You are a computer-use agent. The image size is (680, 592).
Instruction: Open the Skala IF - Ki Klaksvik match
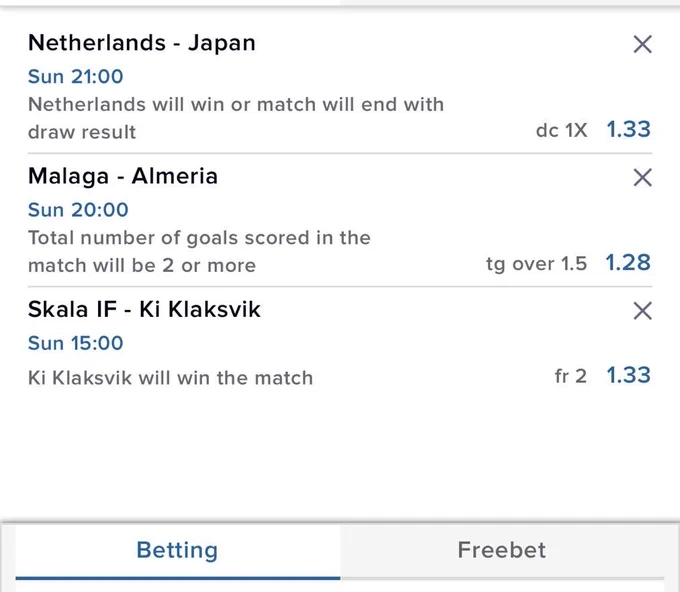pyautogui.click(x=144, y=310)
